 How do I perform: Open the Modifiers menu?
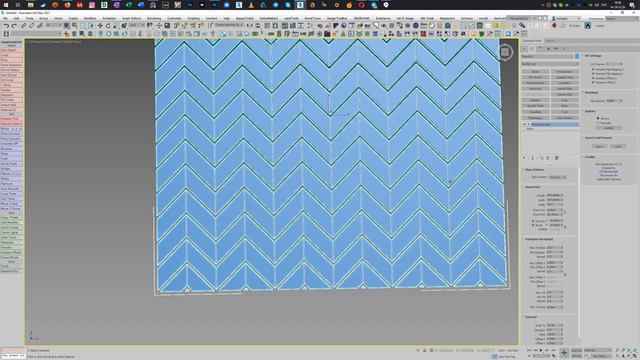[x=90, y=18]
